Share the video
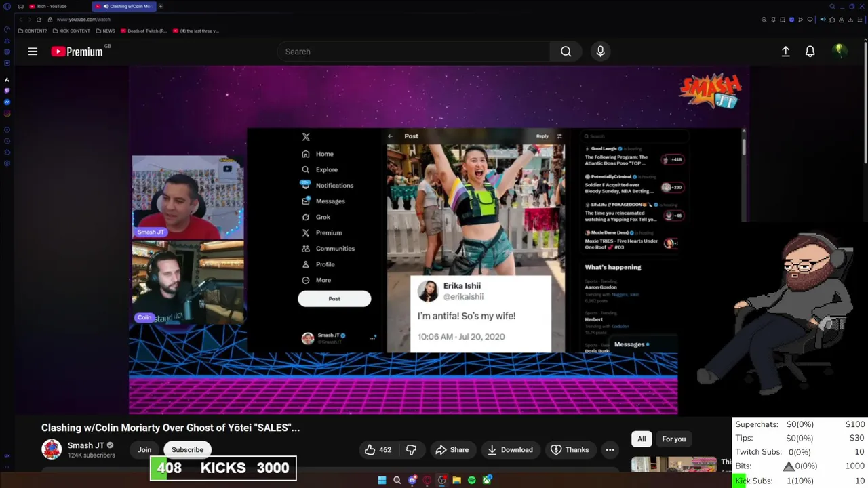Viewport: 868px width, 488px height. coord(452,450)
